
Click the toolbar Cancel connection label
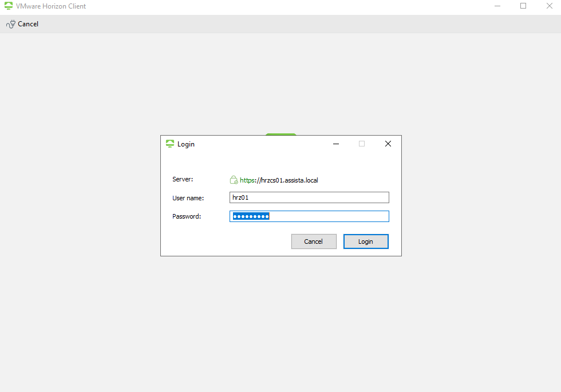point(28,24)
